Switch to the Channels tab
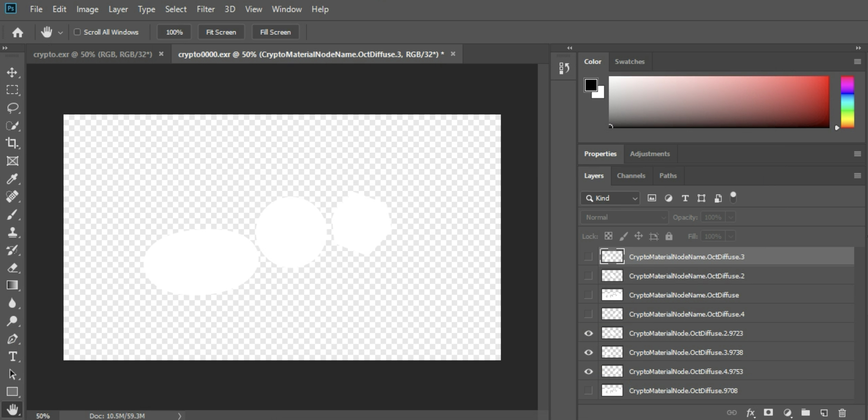 coord(631,176)
